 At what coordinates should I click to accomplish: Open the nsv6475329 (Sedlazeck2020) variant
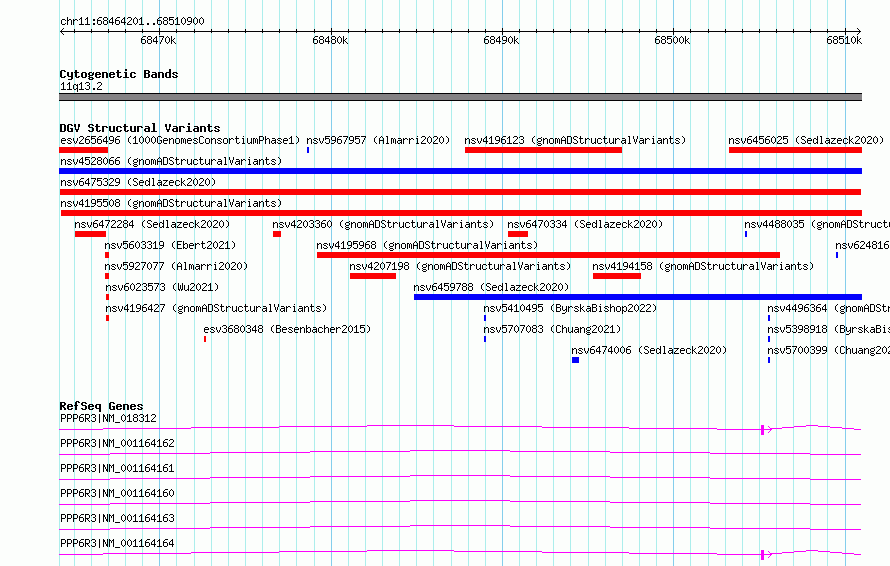click(x=138, y=182)
